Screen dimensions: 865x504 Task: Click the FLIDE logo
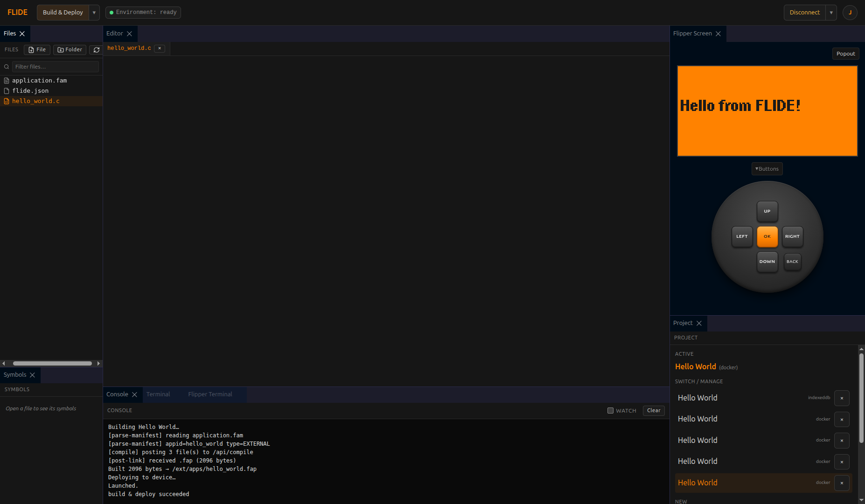click(18, 12)
